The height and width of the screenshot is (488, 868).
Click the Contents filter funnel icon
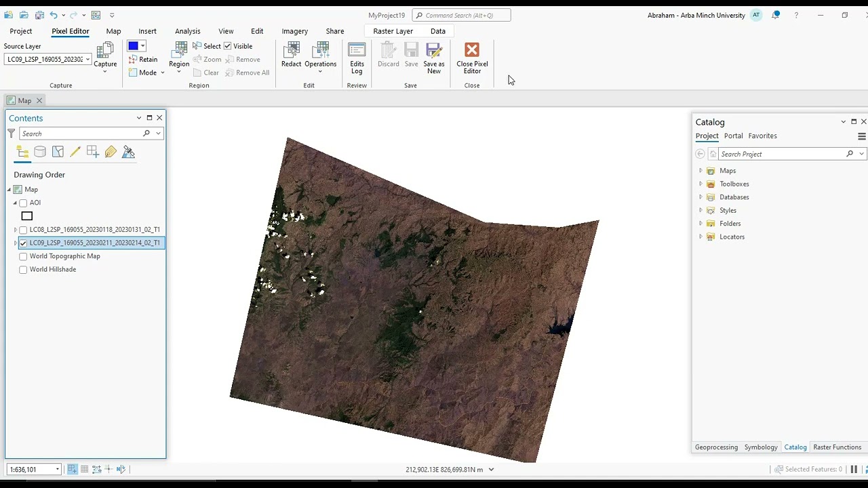coord(11,134)
